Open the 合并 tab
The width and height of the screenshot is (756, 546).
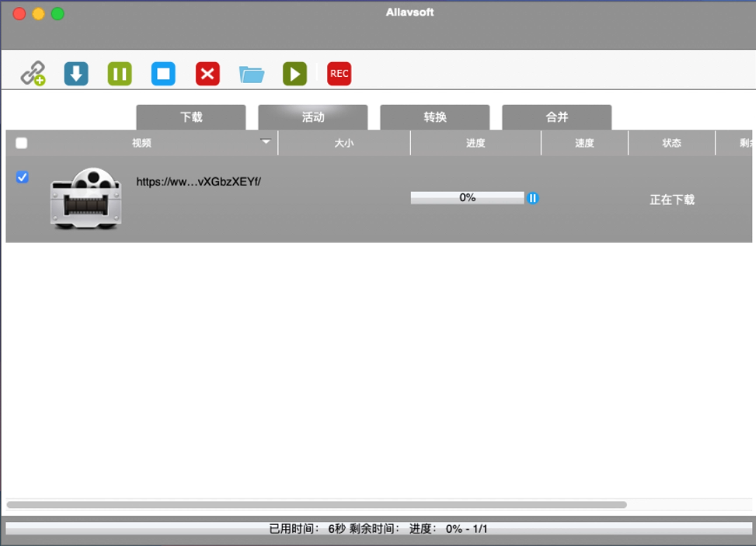click(x=556, y=117)
